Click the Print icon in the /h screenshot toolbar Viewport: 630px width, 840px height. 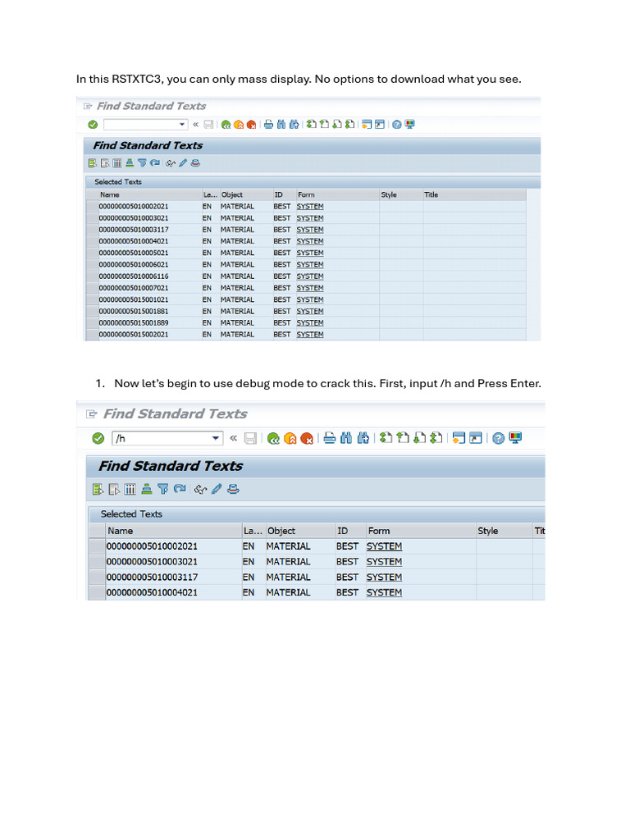point(330,438)
